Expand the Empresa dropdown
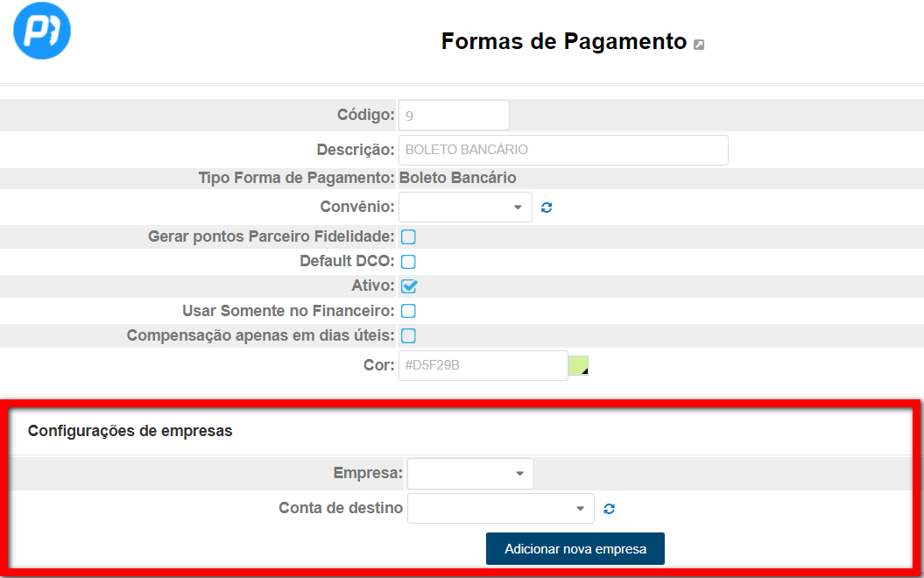This screenshot has height=578, width=924. pos(470,474)
